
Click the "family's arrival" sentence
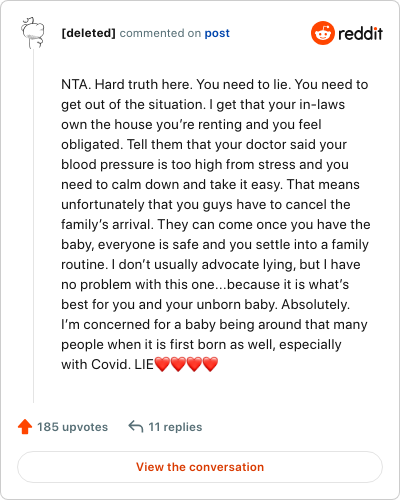tap(107, 224)
